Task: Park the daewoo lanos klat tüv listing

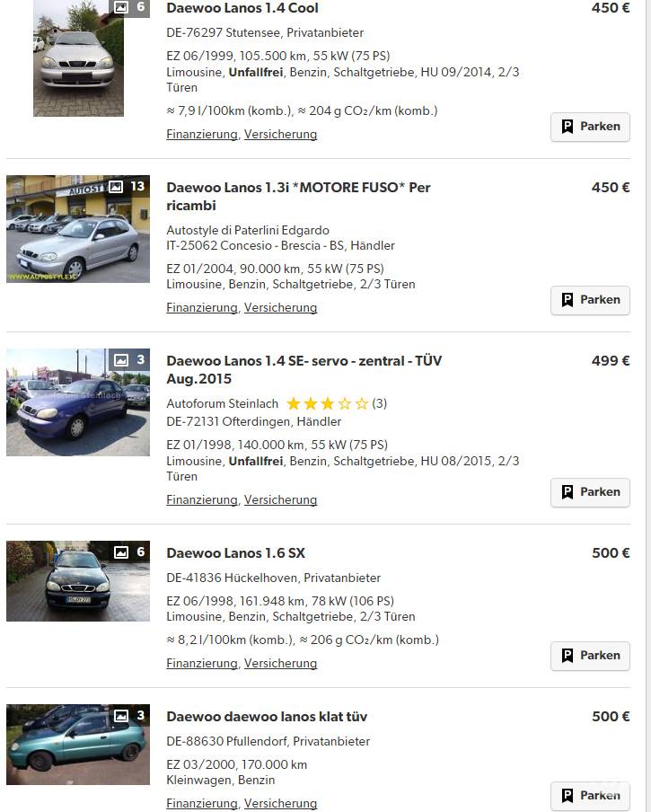Action: pyautogui.click(x=590, y=796)
